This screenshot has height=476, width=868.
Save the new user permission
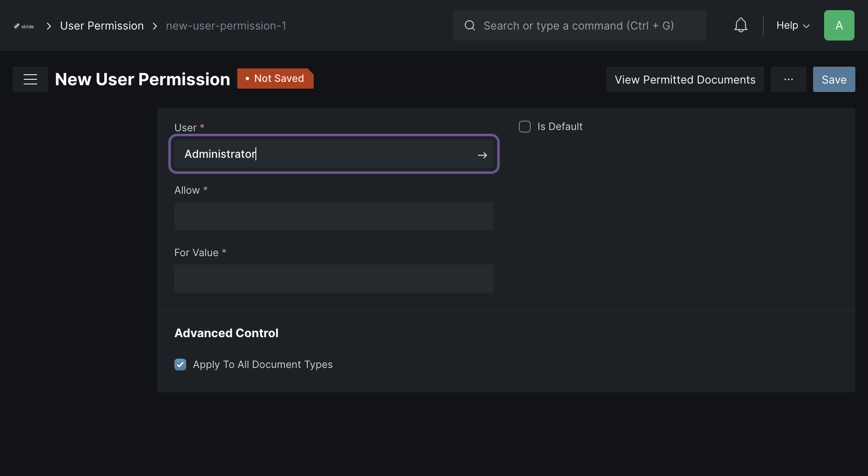(x=834, y=79)
